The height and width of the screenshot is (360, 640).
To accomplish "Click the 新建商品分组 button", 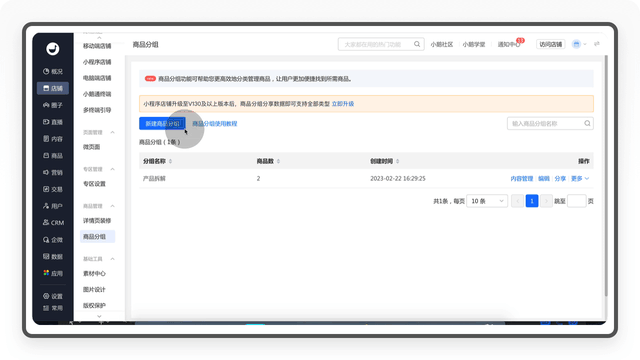I will 162,123.
